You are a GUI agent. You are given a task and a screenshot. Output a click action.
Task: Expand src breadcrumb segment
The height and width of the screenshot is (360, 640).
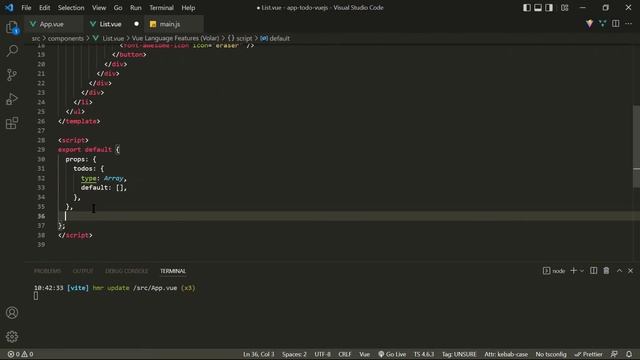36,38
